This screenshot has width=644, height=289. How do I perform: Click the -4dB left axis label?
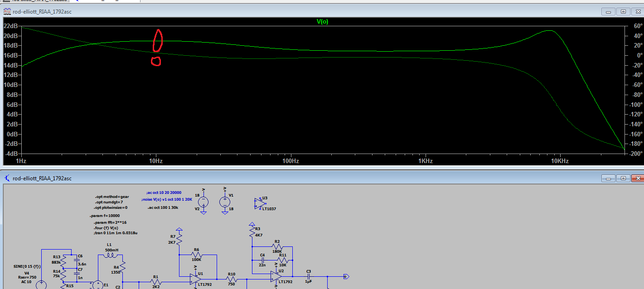12,154
